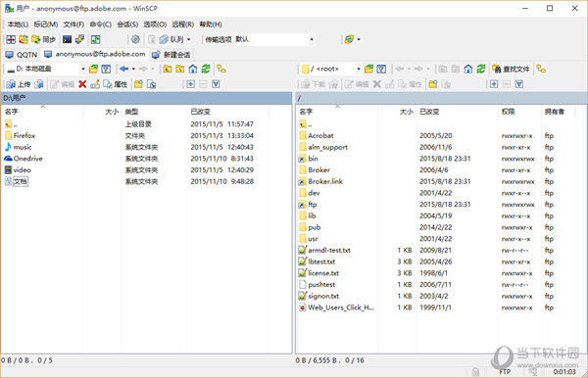This screenshot has width=588, height=378.
Task: Expand the arrow beside the globe icon
Action: (x=359, y=39)
